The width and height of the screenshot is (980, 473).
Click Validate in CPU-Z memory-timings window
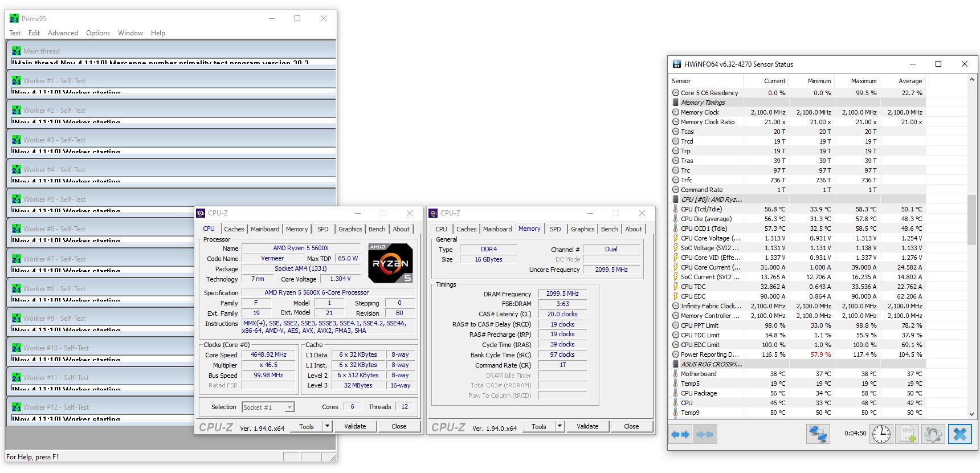tap(587, 426)
